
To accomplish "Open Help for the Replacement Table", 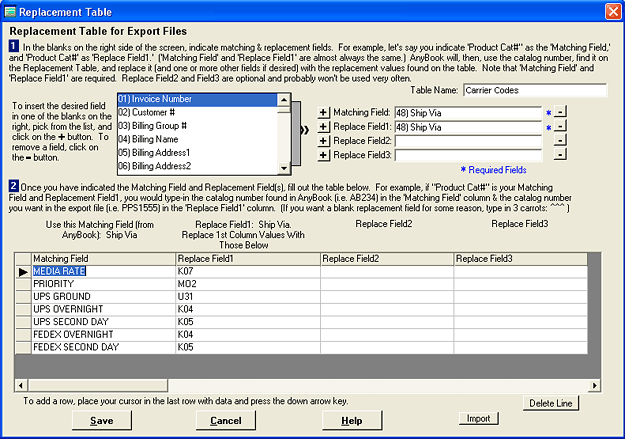I will coord(350,421).
